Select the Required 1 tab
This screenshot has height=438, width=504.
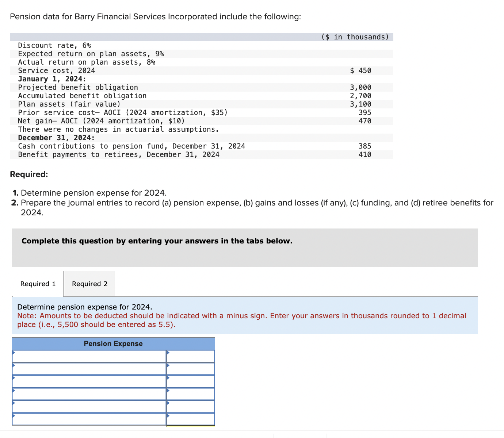(38, 284)
